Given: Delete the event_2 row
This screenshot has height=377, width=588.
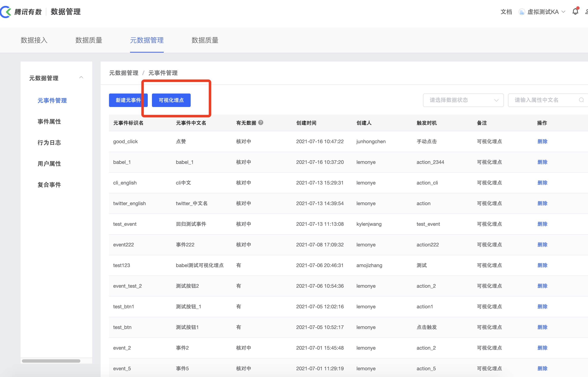Looking at the screenshot, I should 542,348.
